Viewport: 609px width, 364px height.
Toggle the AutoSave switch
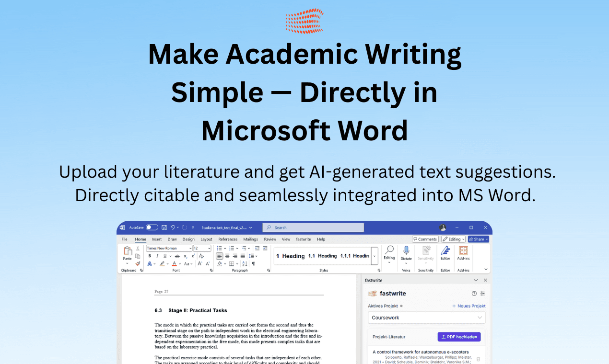[152, 227]
